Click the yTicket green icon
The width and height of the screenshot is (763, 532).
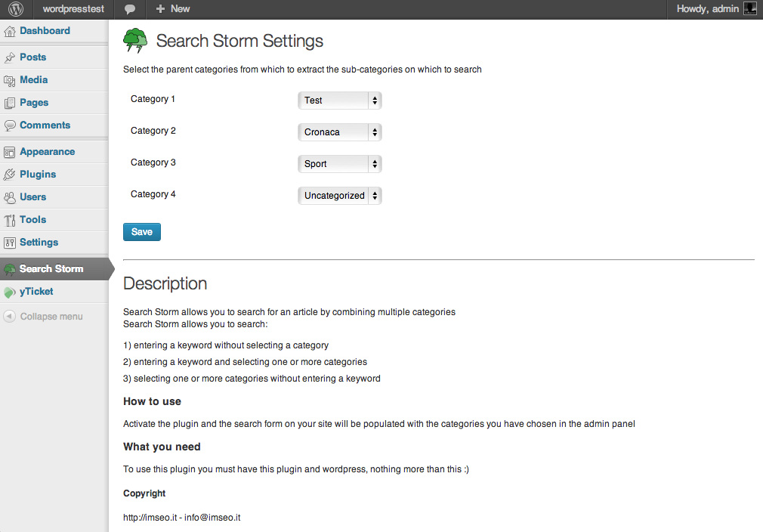10,292
